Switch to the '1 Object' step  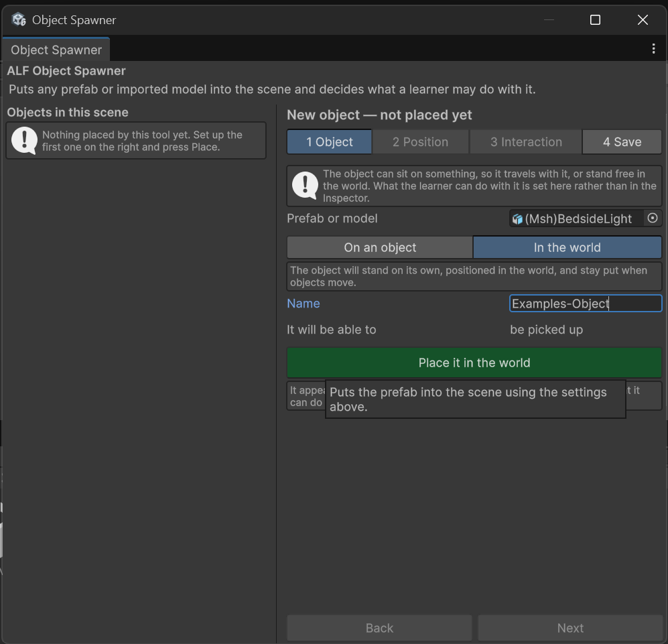330,142
